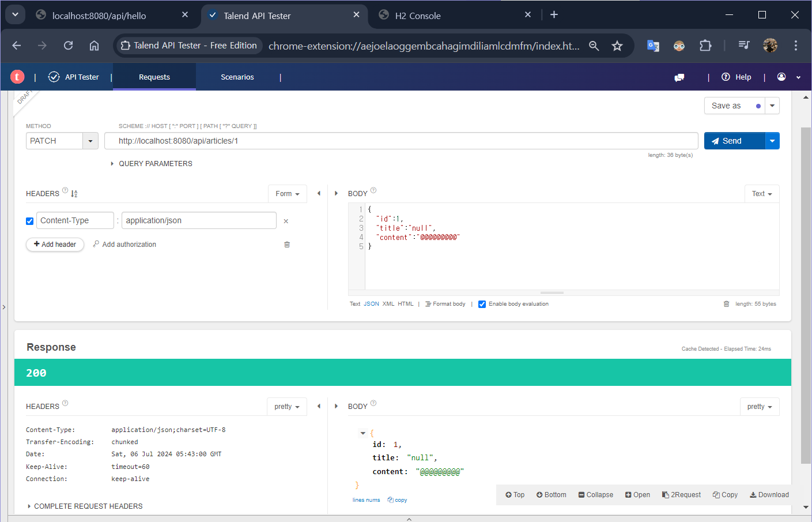
Task: Open the headers Form view dropdown
Action: [287, 194]
